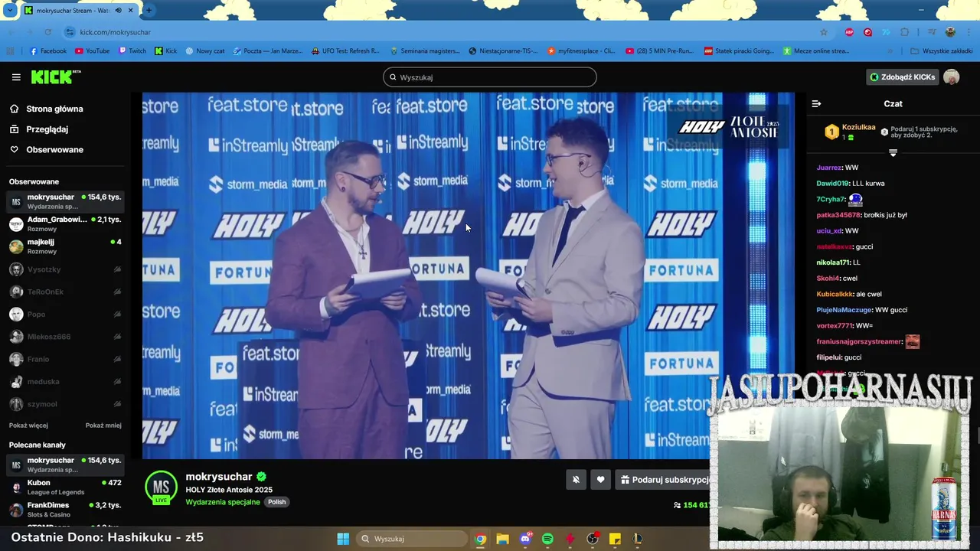Viewport: 980px width, 551px height.
Task: Click the Kick search field Wyszukaj
Action: 490,77
